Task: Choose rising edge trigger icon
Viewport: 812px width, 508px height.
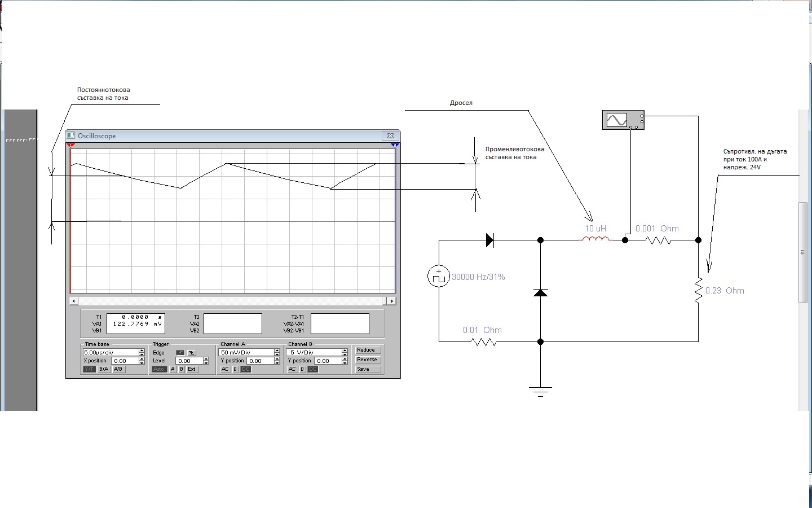Action: point(180,353)
